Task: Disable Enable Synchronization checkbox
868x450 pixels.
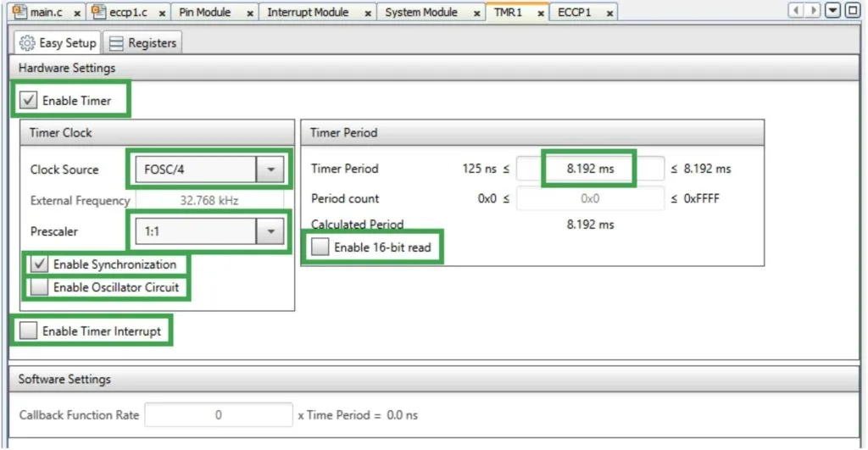Action: [x=39, y=264]
